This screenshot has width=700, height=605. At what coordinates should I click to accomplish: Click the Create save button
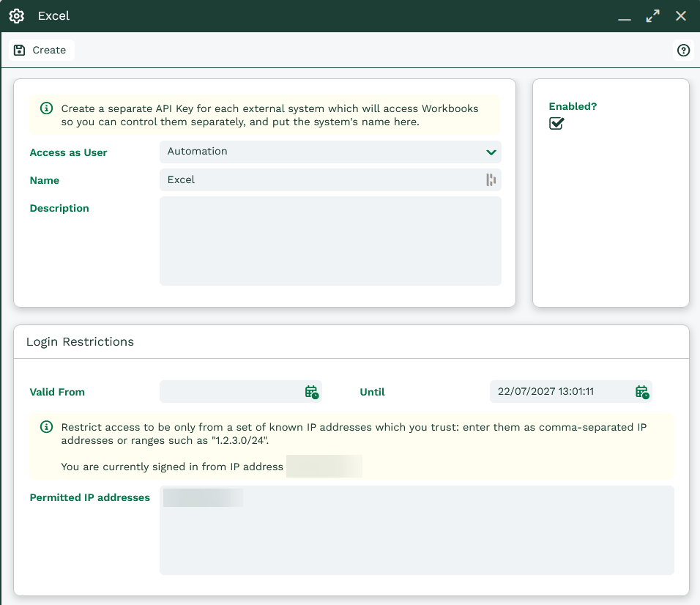(41, 50)
